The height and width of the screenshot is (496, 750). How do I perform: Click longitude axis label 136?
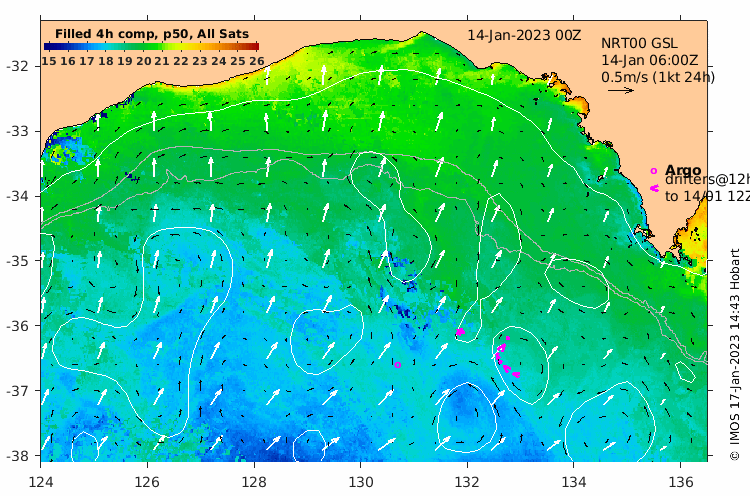pos(680,482)
